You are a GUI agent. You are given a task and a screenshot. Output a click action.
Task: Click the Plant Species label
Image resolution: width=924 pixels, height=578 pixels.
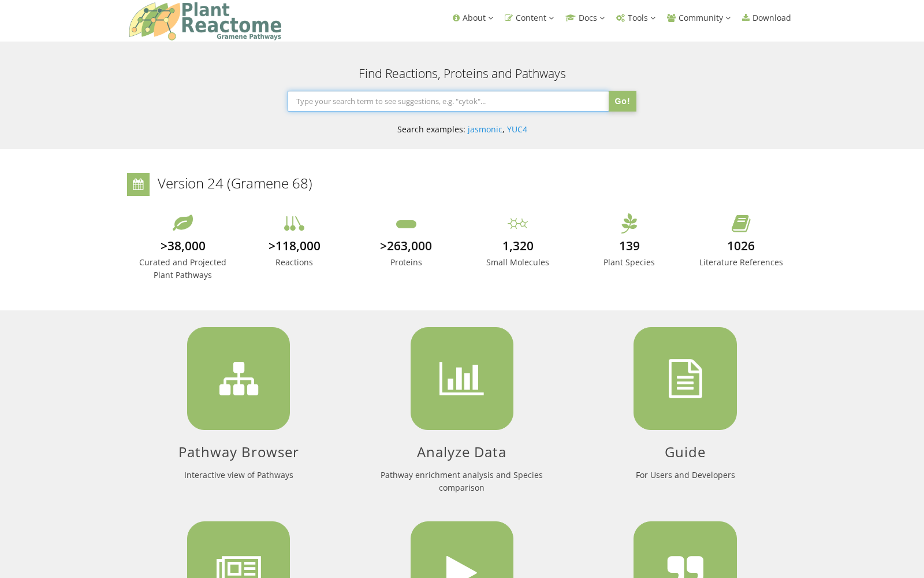629,262
